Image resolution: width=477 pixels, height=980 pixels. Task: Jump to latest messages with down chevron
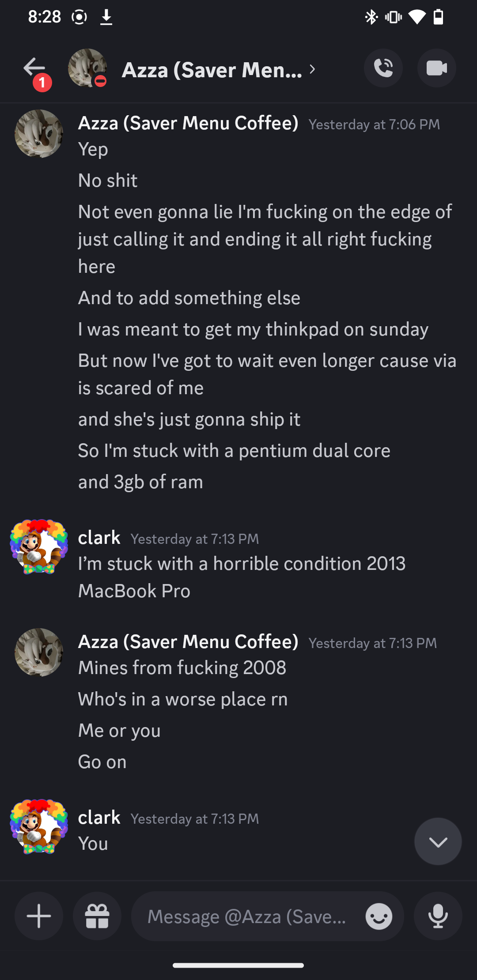pos(438,841)
